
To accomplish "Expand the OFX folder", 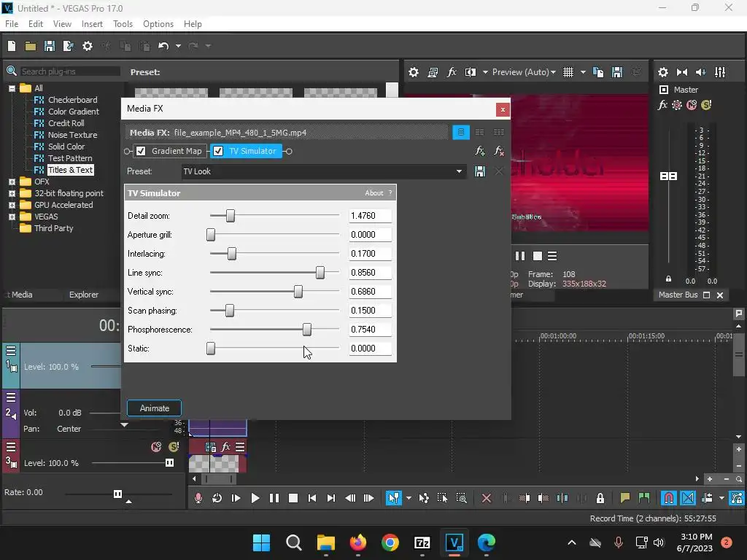I will click(12, 182).
